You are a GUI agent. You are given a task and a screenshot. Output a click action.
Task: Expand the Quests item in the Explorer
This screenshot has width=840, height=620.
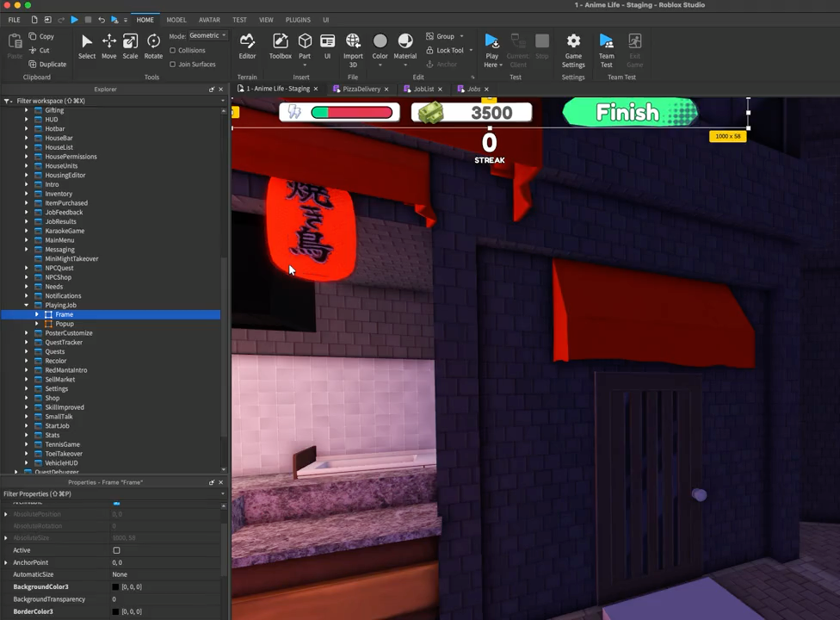[26, 351]
